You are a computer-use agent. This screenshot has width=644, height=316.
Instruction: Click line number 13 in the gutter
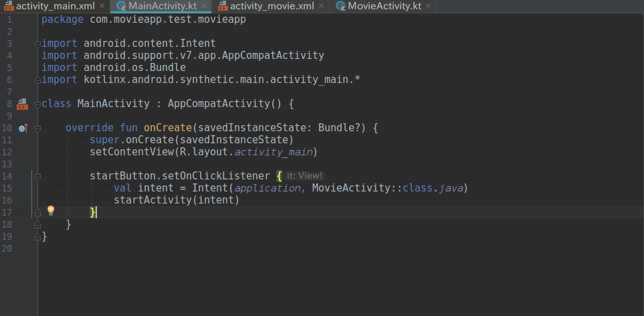pos(7,165)
